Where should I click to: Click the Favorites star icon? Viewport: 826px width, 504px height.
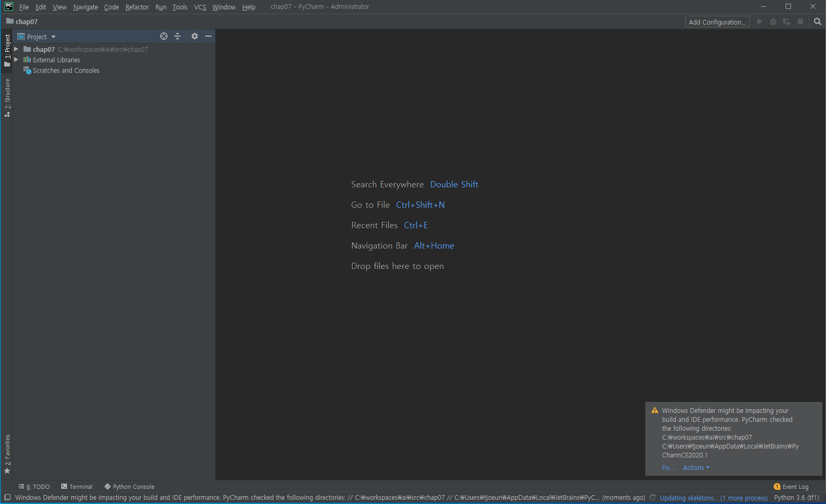pyautogui.click(x=7, y=471)
